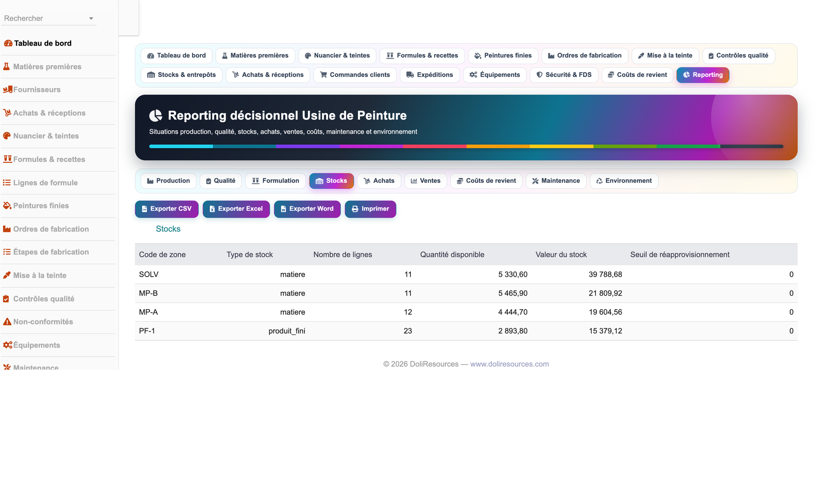Select the active Stocks report tab
The width and height of the screenshot is (815, 504).
331,181
